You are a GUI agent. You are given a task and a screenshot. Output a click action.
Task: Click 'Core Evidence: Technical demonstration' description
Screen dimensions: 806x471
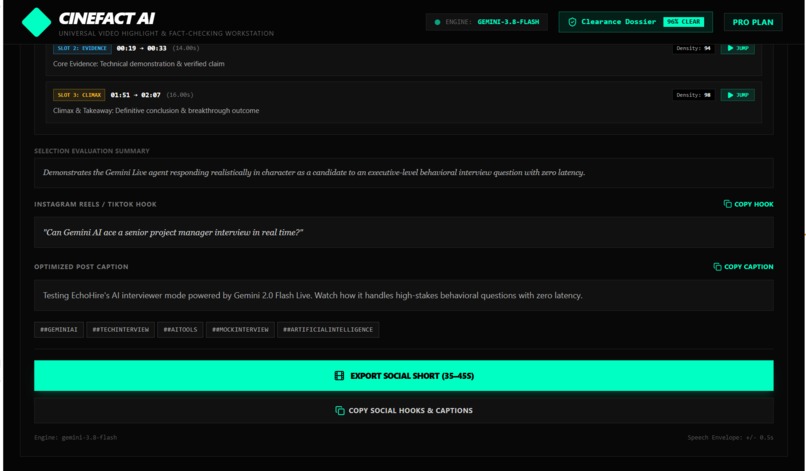(139, 64)
